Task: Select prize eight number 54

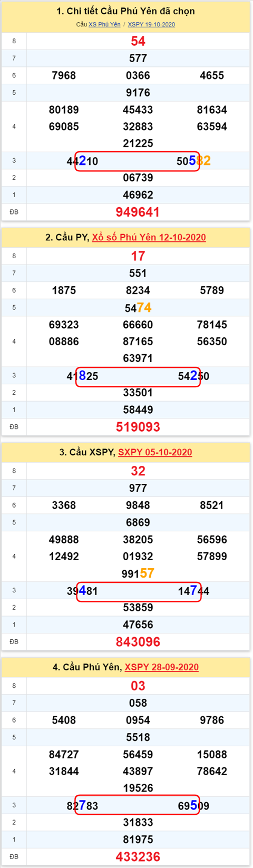Action: coord(138,41)
